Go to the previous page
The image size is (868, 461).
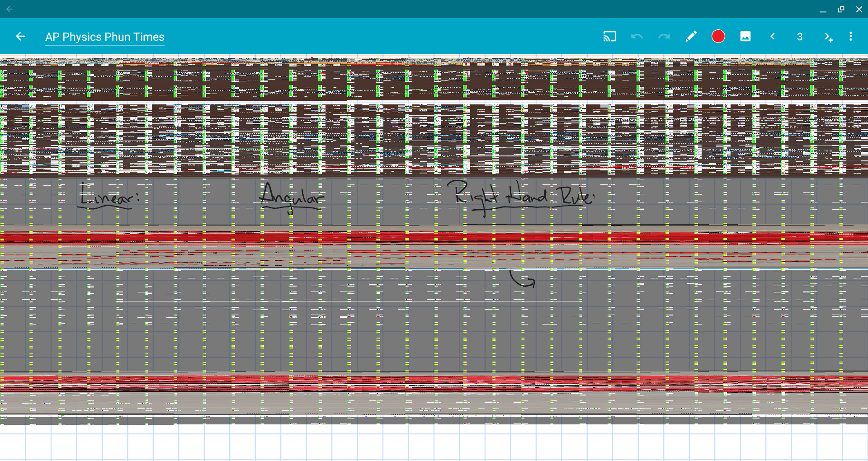773,36
